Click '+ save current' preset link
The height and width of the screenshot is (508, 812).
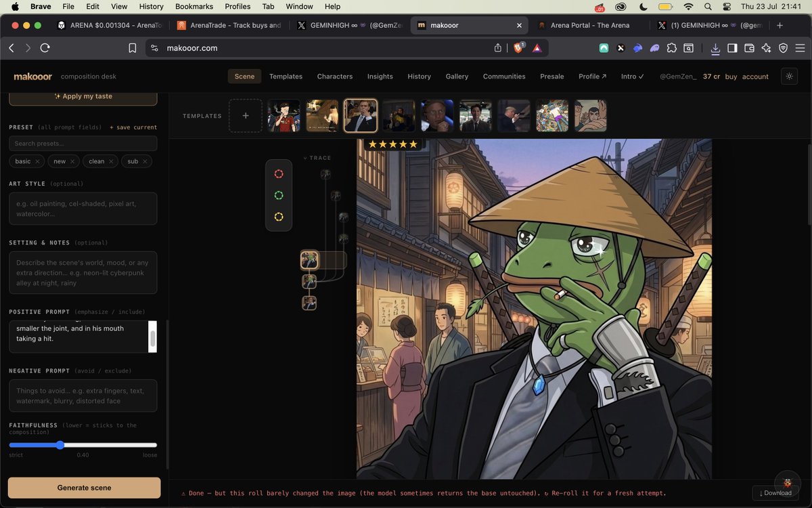(x=133, y=127)
